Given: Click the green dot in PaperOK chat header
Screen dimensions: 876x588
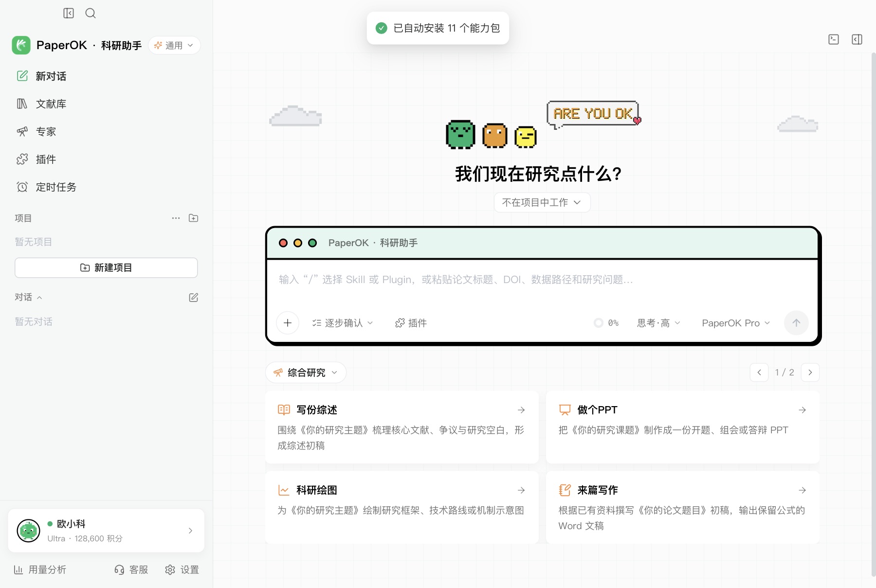Looking at the screenshot, I should [x=312, y=243].
